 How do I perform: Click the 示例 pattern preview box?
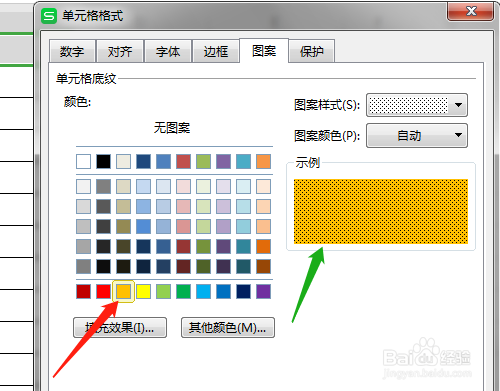point(381,211)
